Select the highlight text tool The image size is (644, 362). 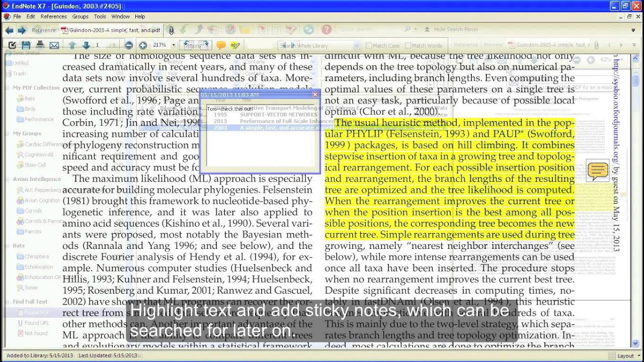[235, 45]
